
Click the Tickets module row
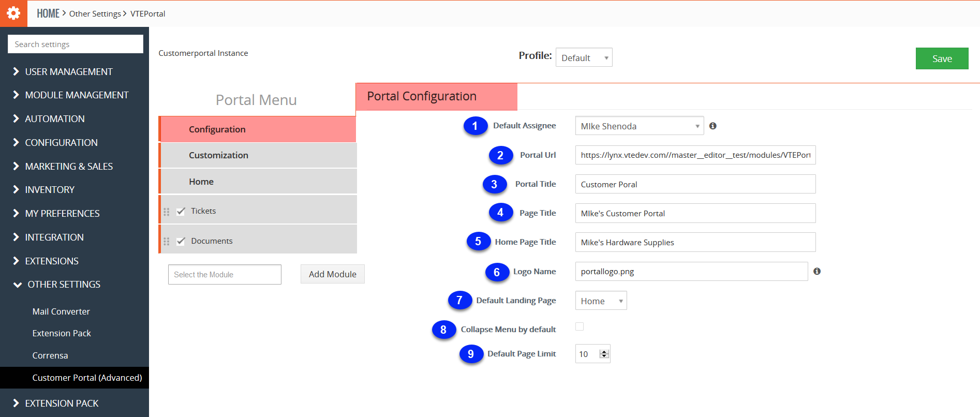click(258, 210)
